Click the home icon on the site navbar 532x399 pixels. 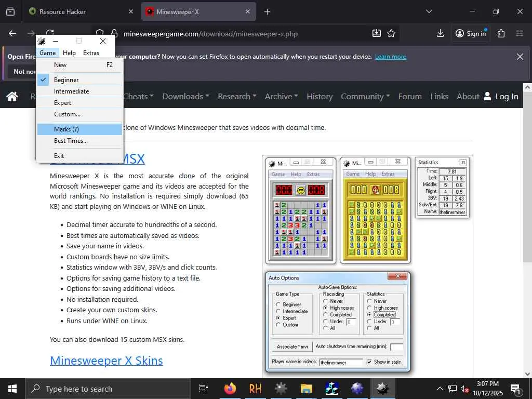12,96
